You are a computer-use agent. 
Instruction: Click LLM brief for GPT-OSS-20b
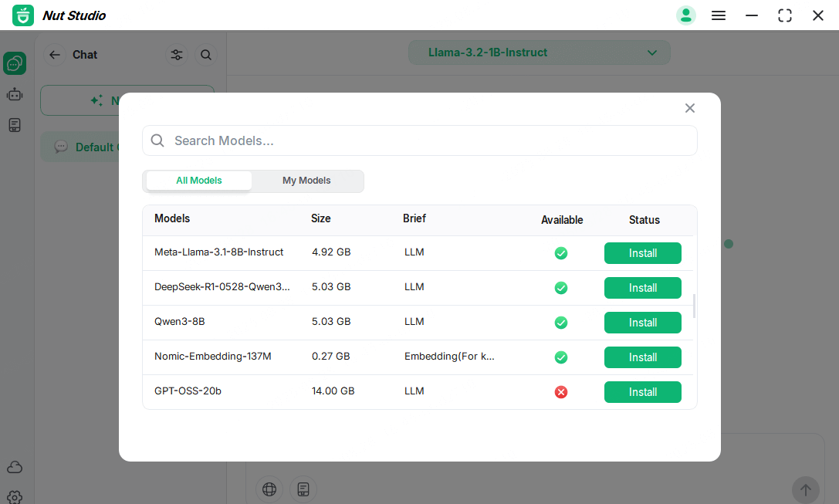tap(414, 391)
